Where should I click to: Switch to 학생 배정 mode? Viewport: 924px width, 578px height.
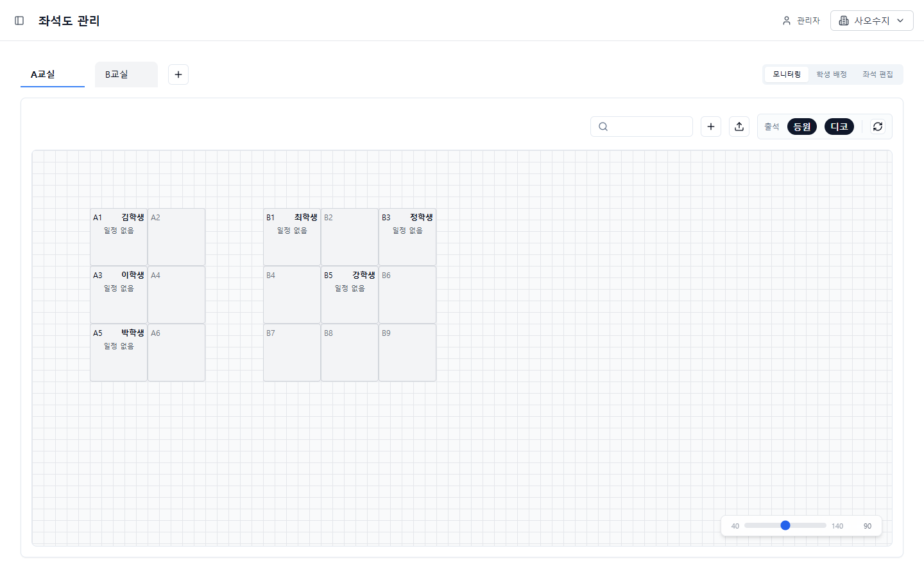coord(832,74)
